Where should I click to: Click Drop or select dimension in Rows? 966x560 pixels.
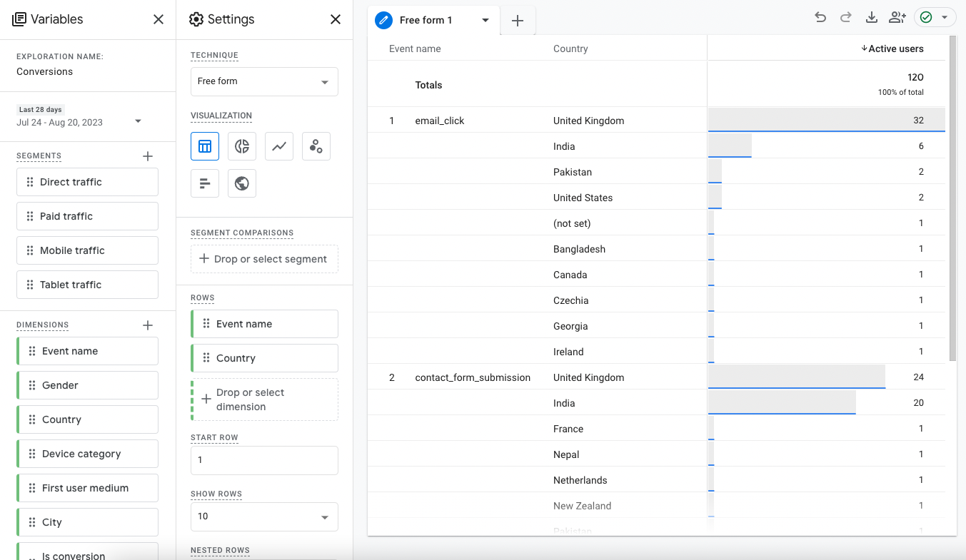coord(264,399)
